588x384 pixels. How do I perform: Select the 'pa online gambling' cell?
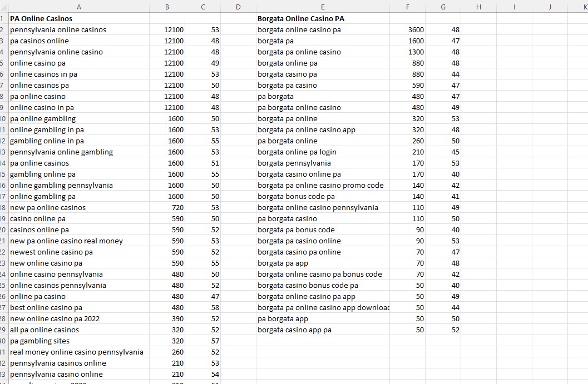79,119
